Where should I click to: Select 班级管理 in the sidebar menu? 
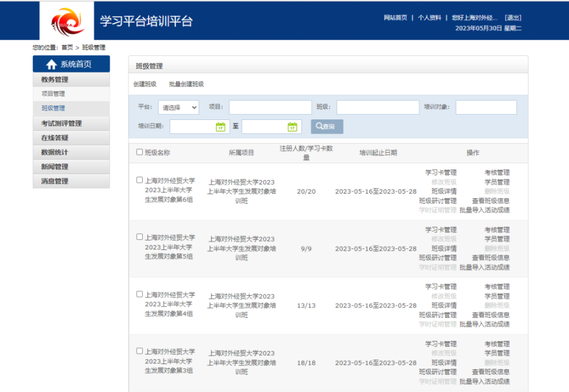click(54, 109)
